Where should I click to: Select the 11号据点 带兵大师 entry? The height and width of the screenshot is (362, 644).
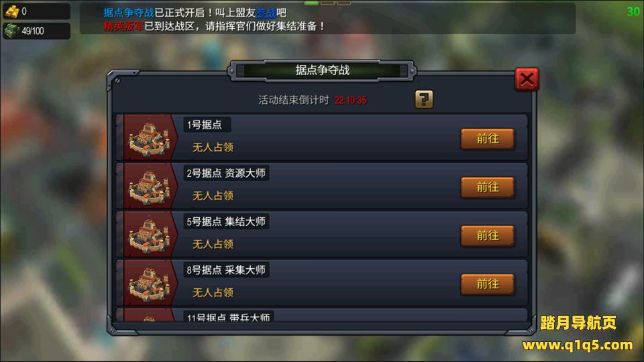click(x=321, y=315)
